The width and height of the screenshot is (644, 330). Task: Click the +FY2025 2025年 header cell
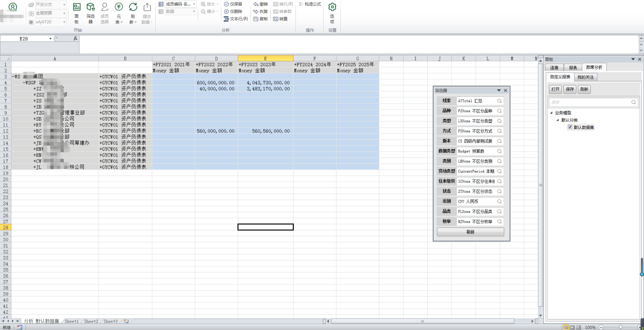[x=358, y=64]
